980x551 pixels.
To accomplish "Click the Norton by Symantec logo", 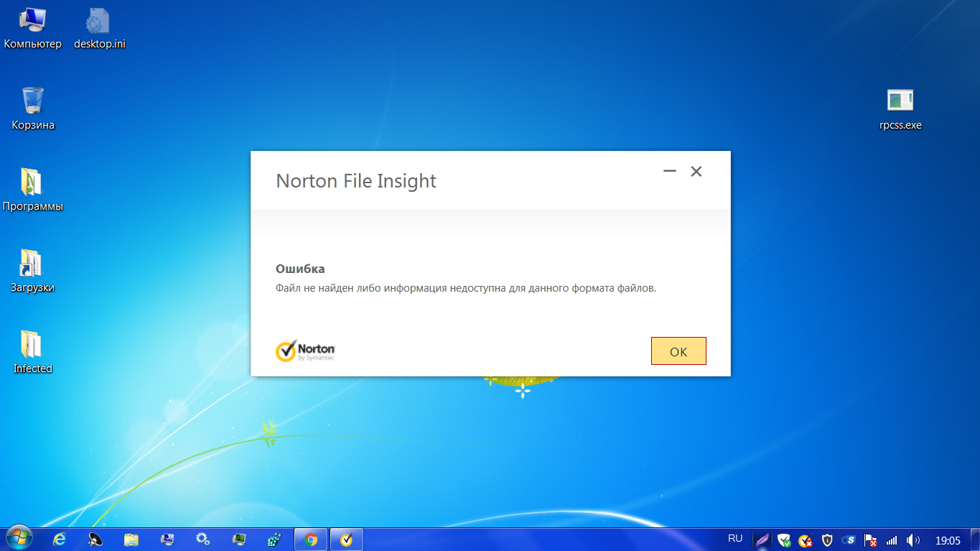I will click(x=305, y=350).
